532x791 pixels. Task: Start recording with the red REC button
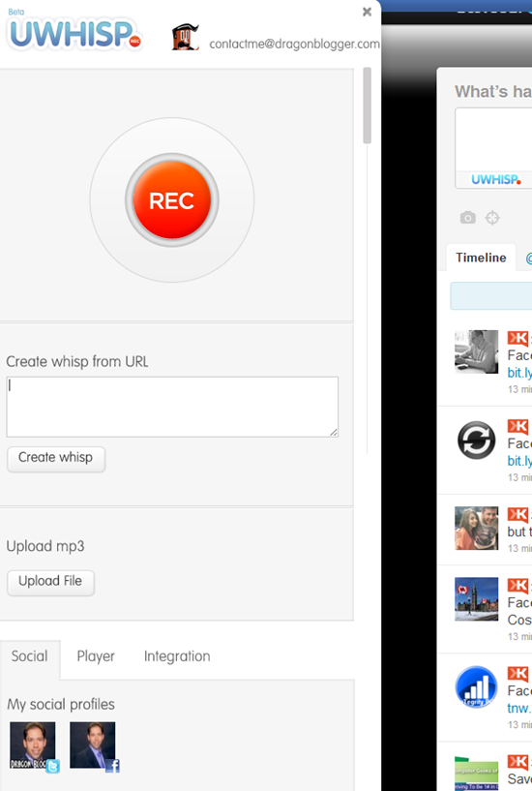[x=172, y=199]
